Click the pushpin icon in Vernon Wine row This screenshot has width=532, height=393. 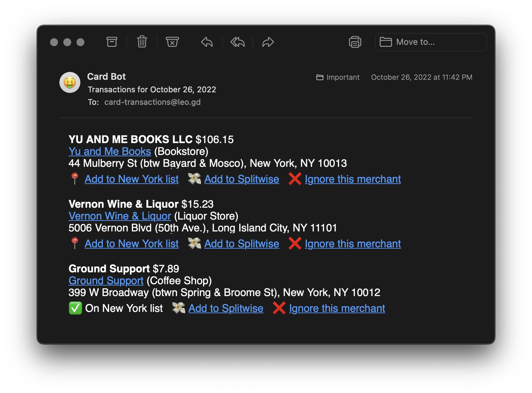pos(75,243)
